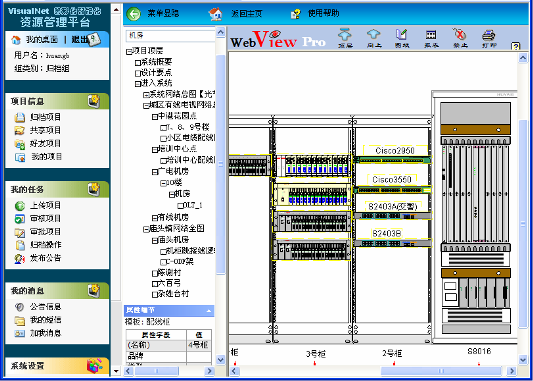This screenshot has width=533, height=381.
Task: Click the 2号柜 cabinet label
Action: pyautogui.click(x=392, y=353)
